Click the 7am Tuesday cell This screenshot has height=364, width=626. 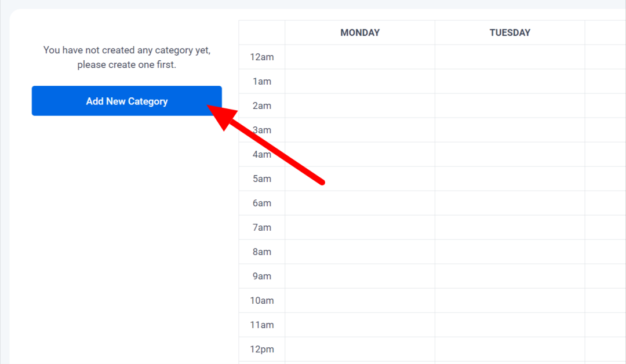pos(509,227)
